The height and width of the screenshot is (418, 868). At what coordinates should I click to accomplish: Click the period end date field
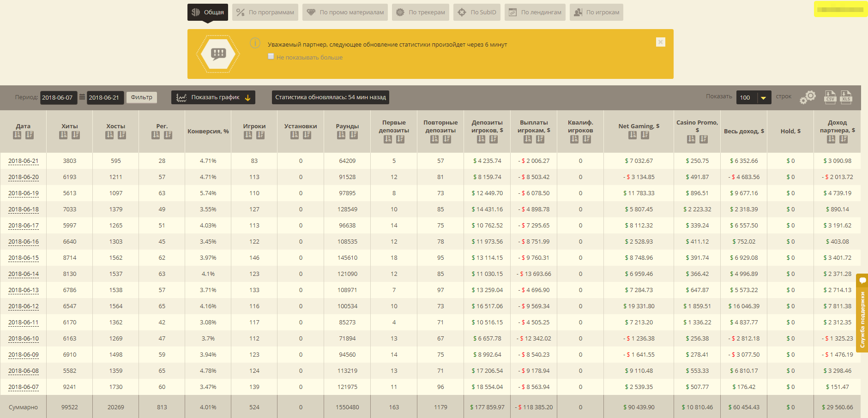(x=105, y=97)
